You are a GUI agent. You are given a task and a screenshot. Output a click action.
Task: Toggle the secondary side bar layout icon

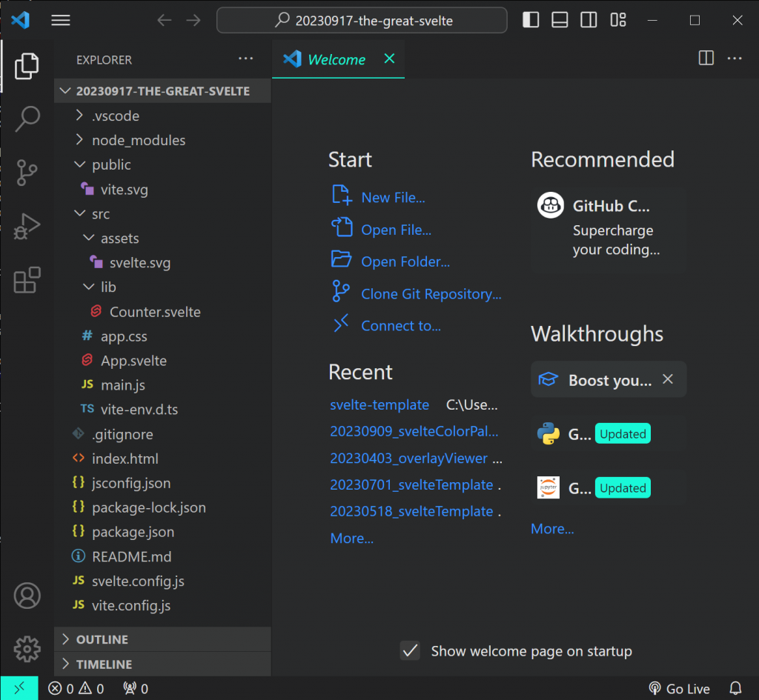click(589, 20)
